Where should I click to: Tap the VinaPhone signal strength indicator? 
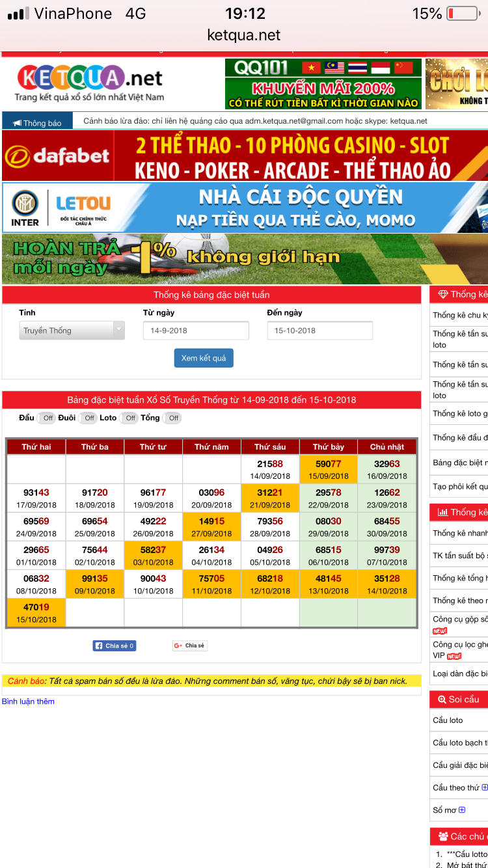[18, 14]
